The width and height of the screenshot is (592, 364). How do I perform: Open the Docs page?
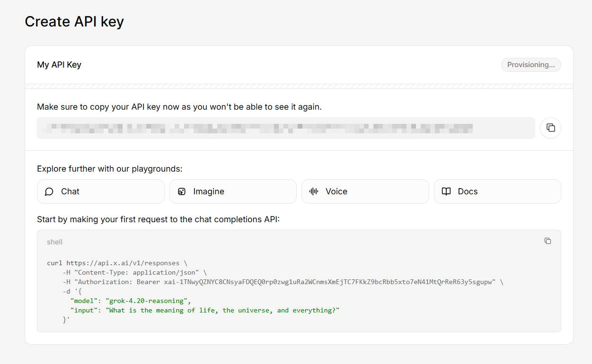497,191
